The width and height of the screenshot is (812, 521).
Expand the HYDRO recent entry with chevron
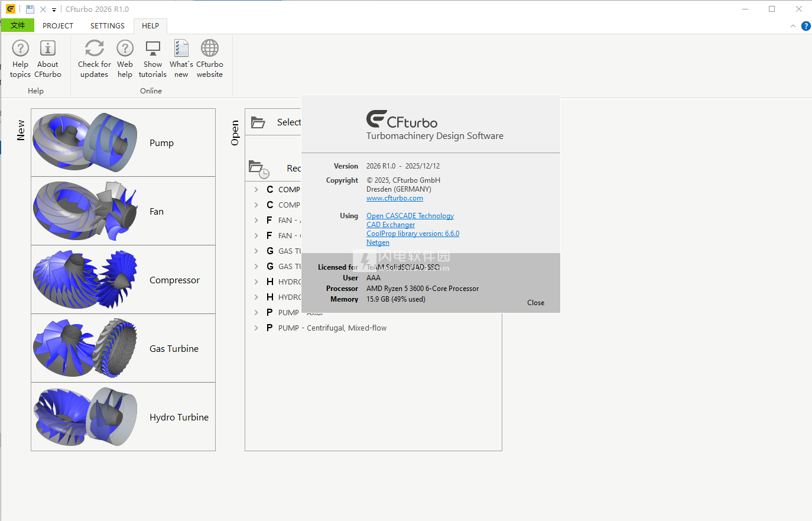pos(256,281)
